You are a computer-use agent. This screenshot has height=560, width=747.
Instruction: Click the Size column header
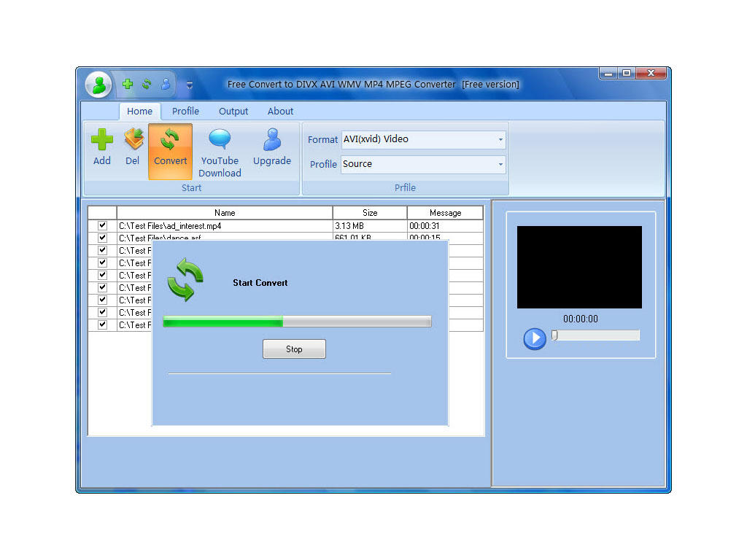coord(370,213)
